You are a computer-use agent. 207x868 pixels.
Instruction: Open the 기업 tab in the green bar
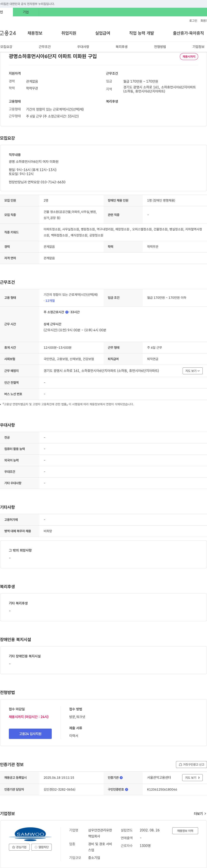(26, 12)
